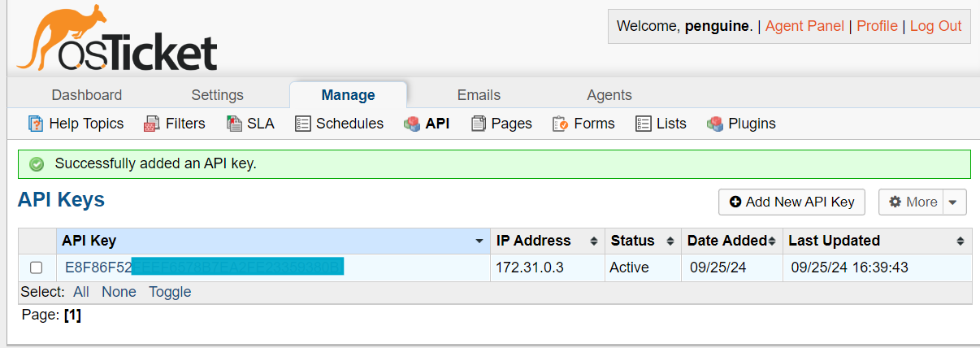Click the Lists icon
The width and height of the screenshot is (980, 348).
pos(644,124)
